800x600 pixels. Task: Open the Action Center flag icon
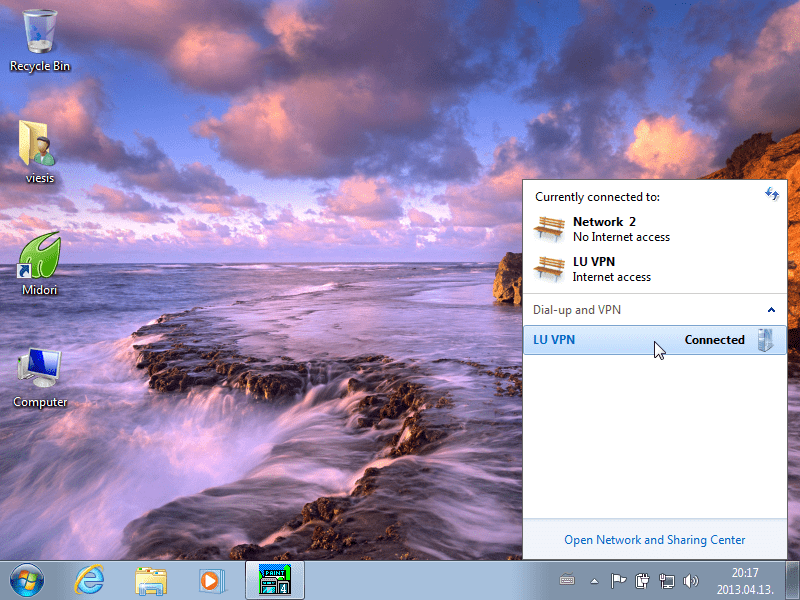tap(618, 580)
